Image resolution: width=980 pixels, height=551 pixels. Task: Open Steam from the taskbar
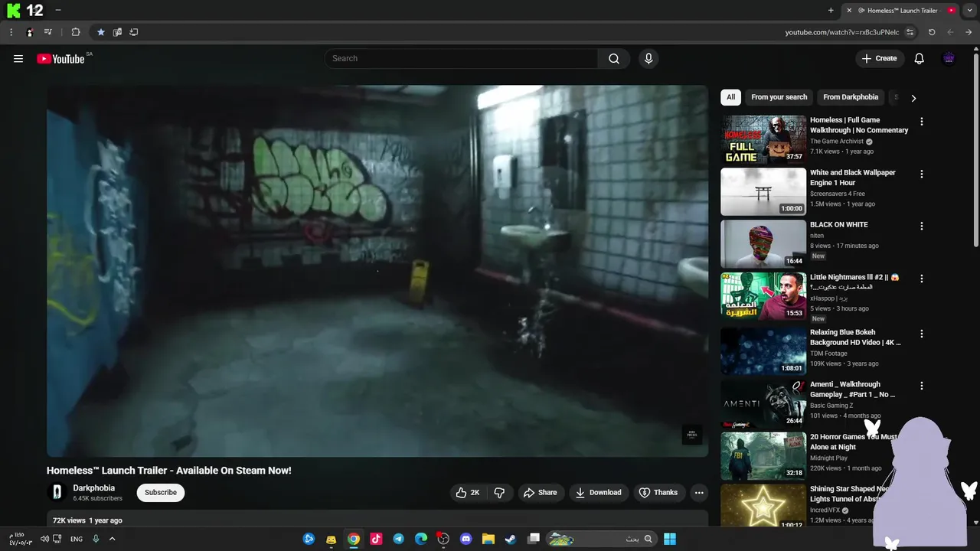[x=511, y=539]
